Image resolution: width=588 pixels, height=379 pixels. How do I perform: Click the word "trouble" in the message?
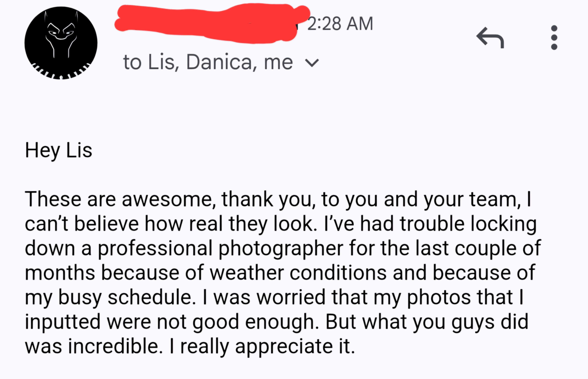point(432,224)
